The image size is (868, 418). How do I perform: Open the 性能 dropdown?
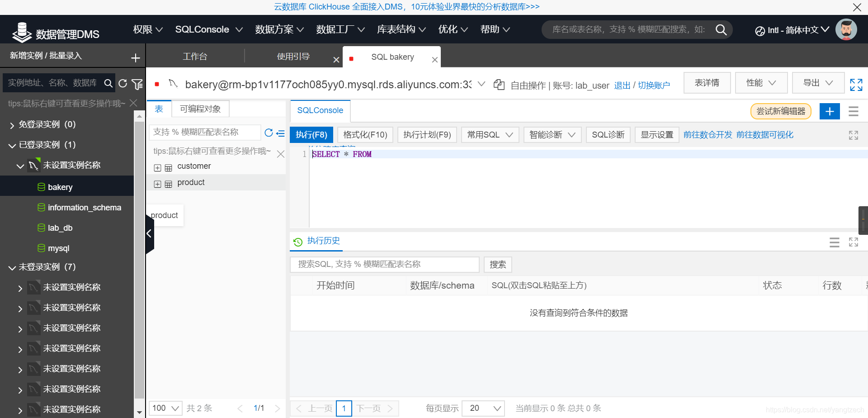click(x=761, y=83)
